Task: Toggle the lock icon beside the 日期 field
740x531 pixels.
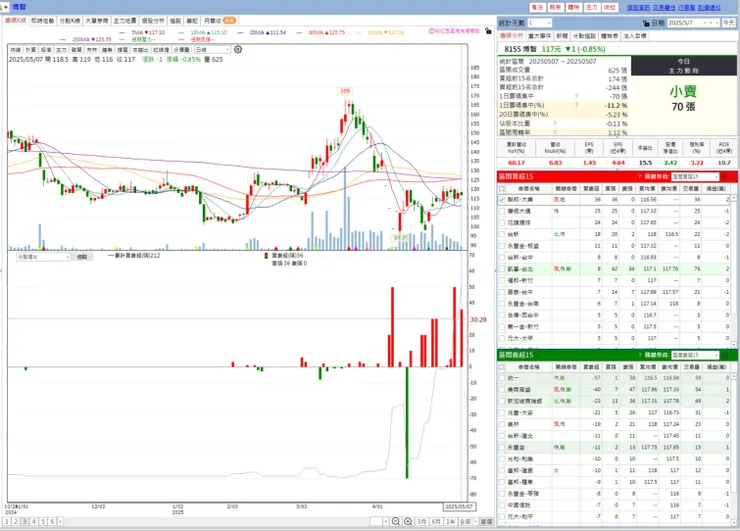Action: pyautogui.click(x=646, y=23)
